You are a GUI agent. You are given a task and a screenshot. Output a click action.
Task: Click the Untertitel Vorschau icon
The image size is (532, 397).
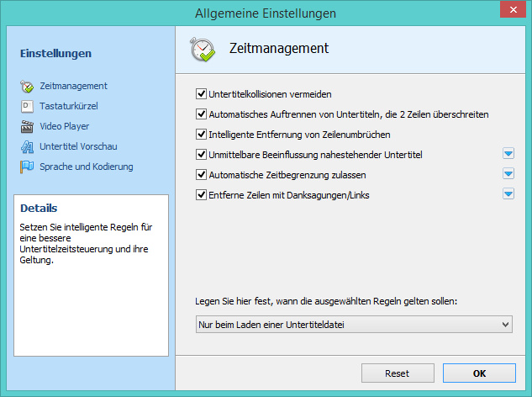point(26,147)
